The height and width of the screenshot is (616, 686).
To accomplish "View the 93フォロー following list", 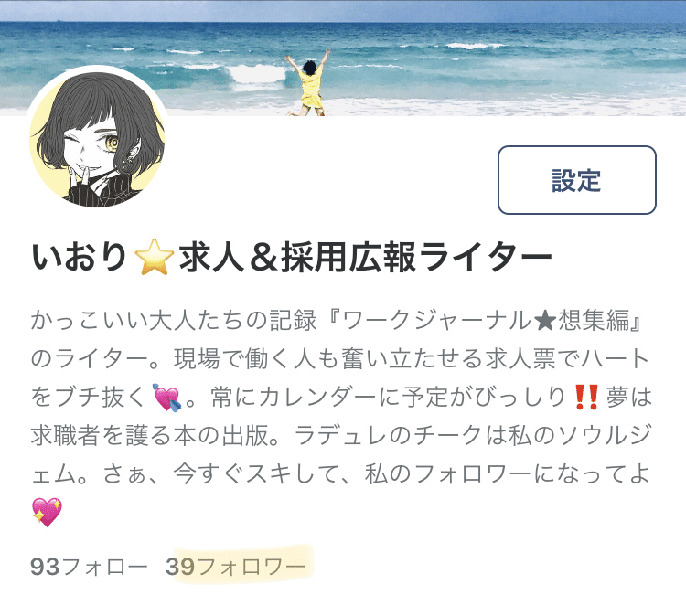I will (x=89, y=567).
